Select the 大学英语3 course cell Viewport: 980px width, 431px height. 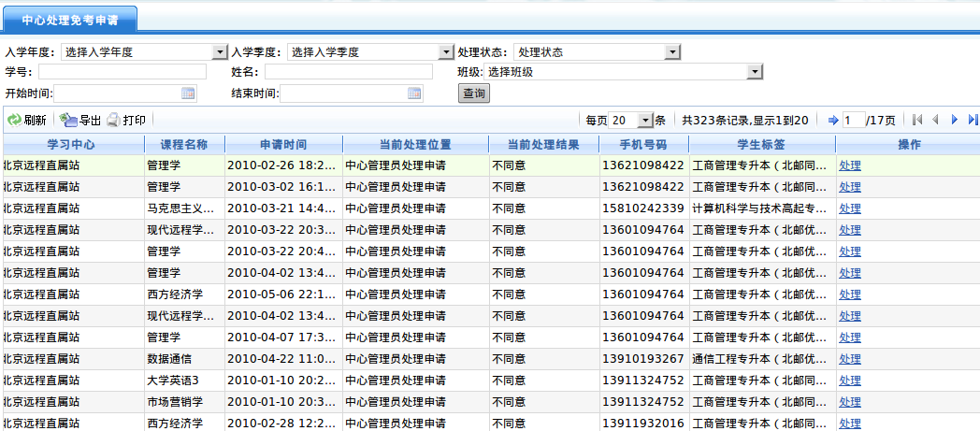click(184, 381)
